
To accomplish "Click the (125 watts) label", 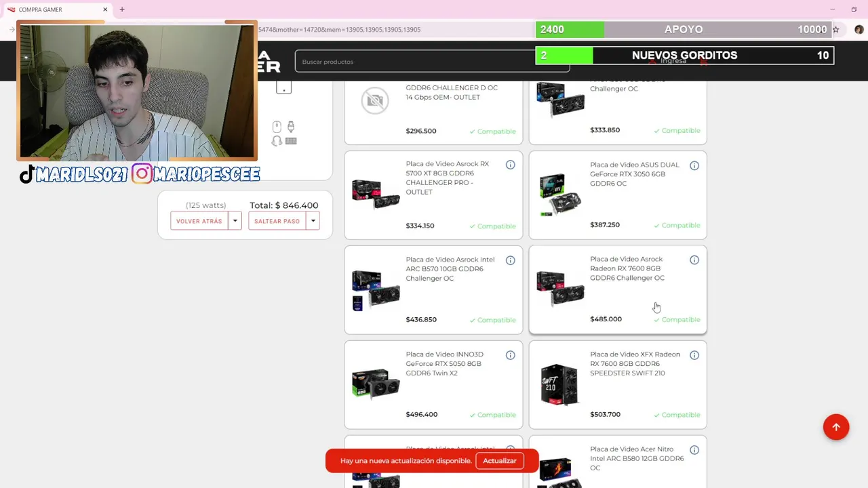I will (206, 205).
